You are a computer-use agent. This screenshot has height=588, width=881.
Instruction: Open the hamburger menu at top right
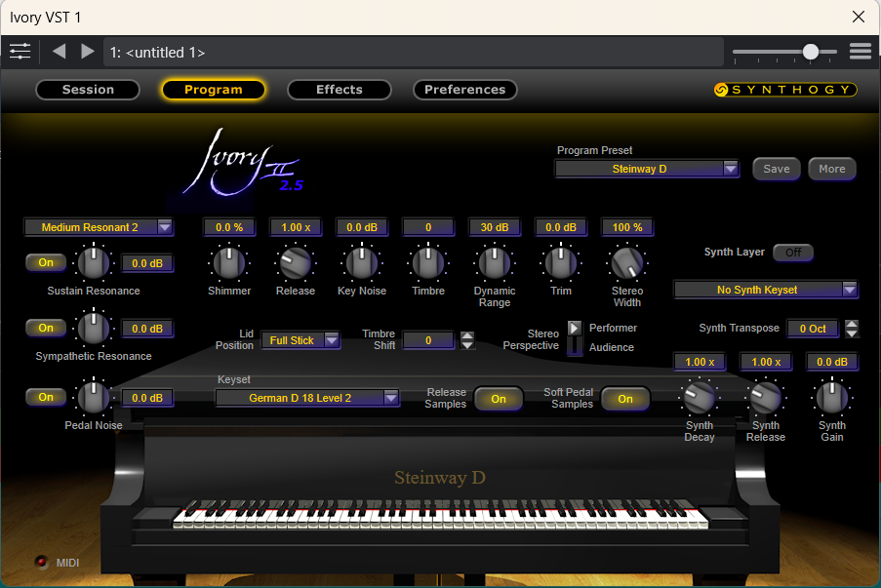pyautogui.click(x=861, y=52)
